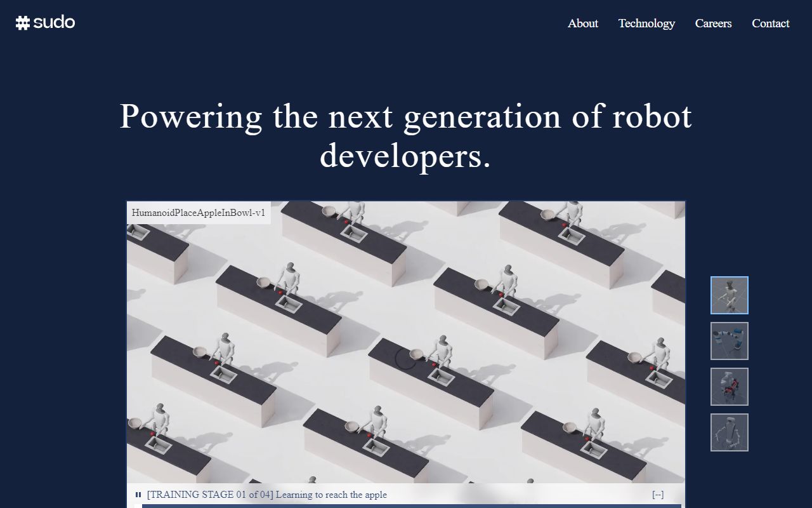
Task: Select the highlighted humanoid robot thumbnail
Action: pyautogui.click(x=729, y=295)
